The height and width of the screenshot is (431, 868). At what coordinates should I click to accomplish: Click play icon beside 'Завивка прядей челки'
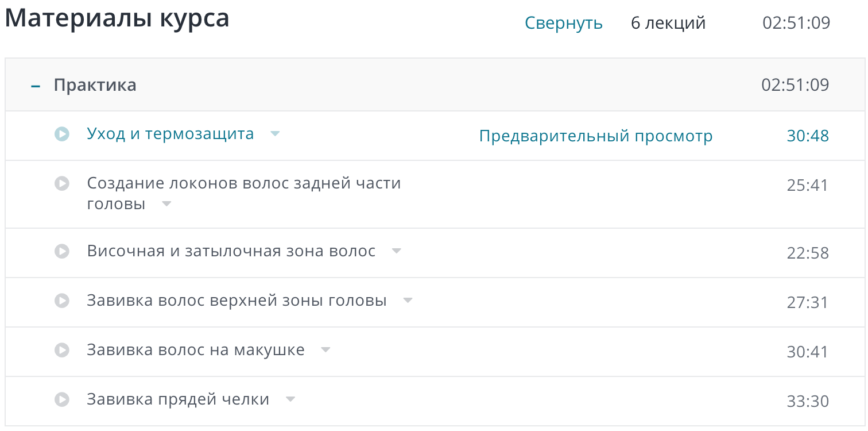61,399
